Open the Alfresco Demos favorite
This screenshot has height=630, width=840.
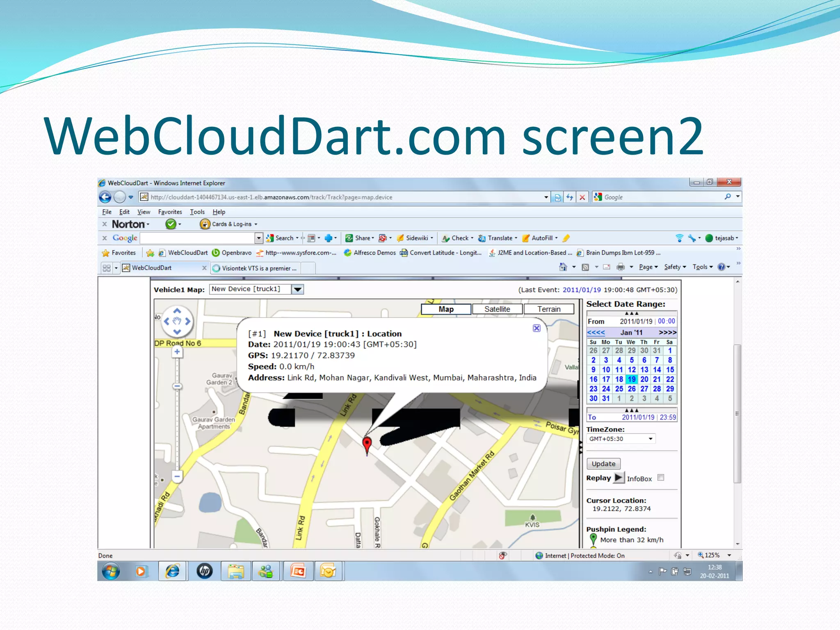370,253
